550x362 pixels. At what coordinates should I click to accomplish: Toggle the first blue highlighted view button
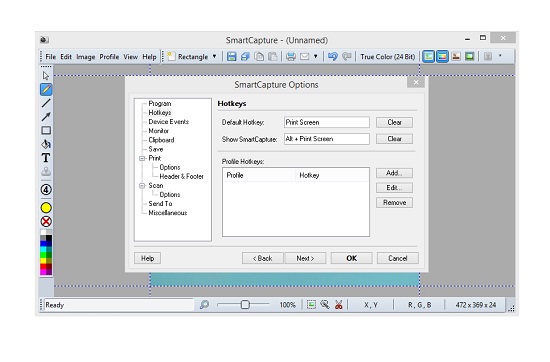pos(428,56)
